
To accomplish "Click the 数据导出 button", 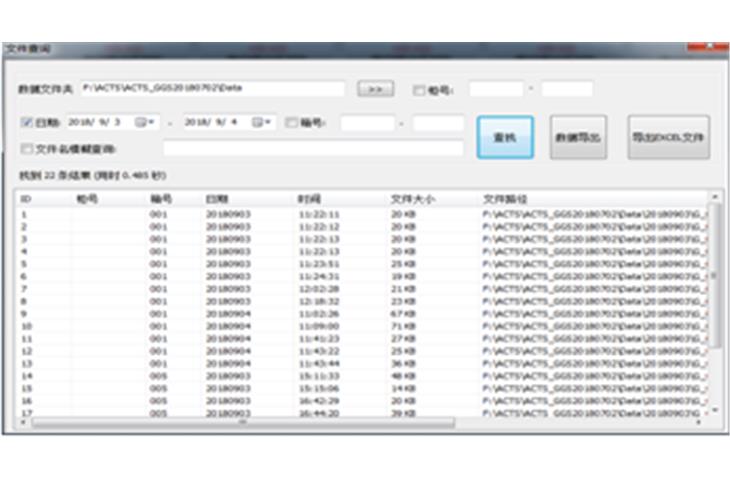I will [578, 138].
